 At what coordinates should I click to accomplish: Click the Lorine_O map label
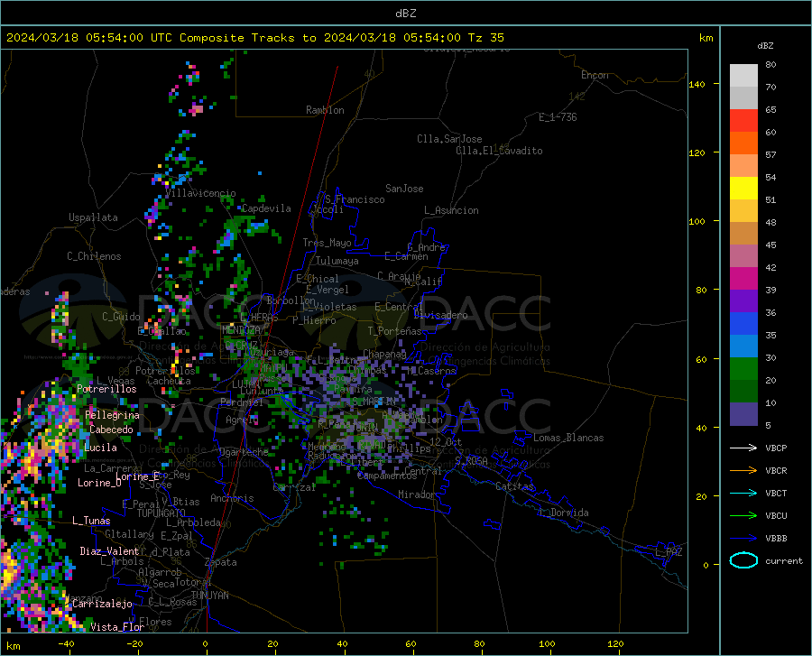[x=99, y=483]
